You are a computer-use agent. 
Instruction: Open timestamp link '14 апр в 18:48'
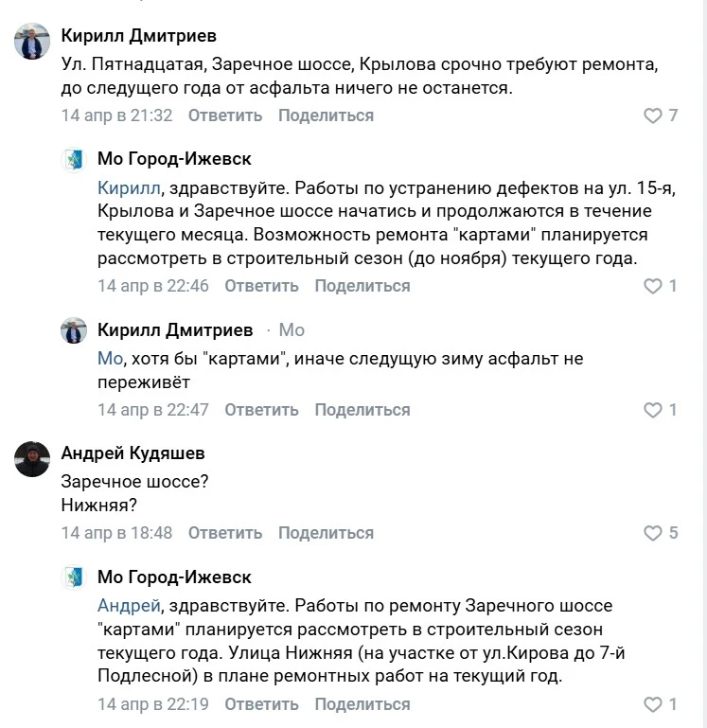point(116,533)
